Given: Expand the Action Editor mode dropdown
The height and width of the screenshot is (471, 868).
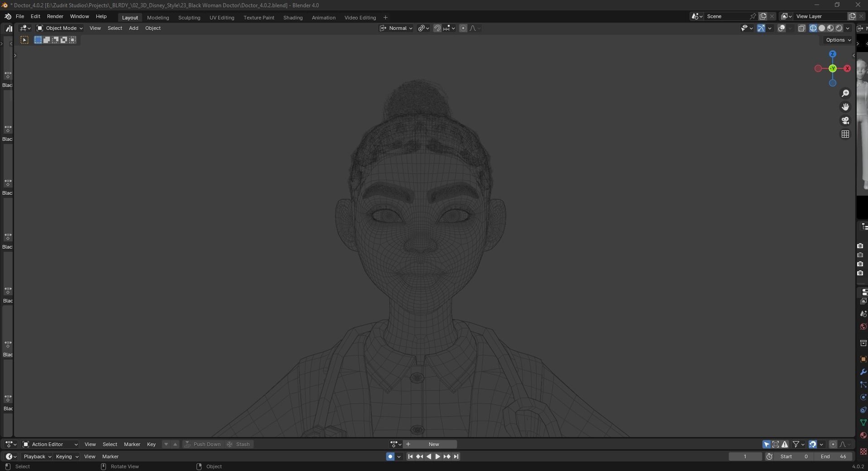Looking at the screenshot, I should pyautogui.click(x=50, y=444).
